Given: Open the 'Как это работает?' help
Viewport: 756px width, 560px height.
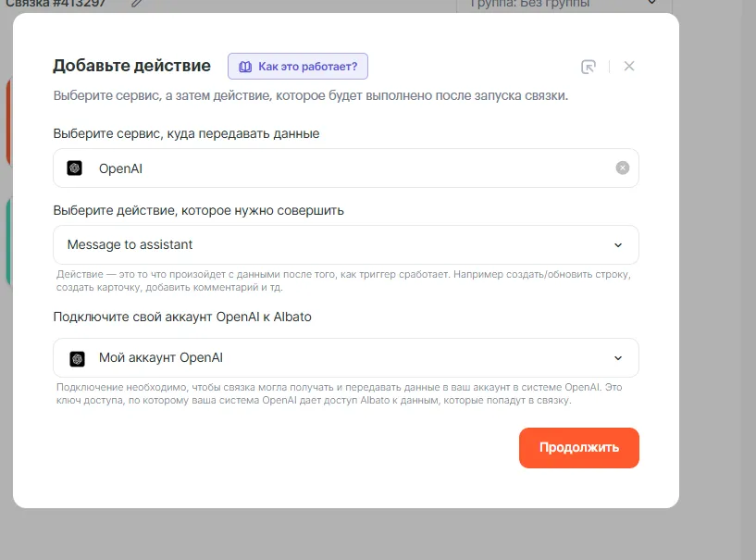Looking at the screenshot, I should click(x=298, y=67).
